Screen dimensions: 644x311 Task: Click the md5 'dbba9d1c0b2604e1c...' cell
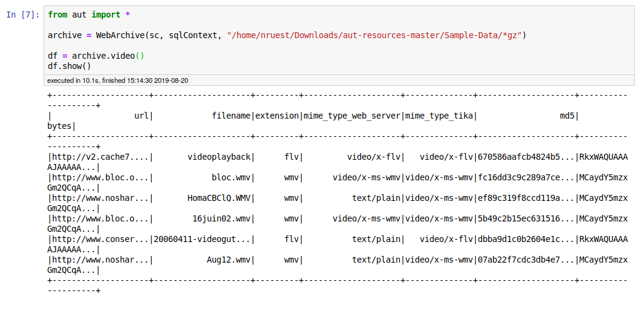pyautogui.click(x=526, y=239)
